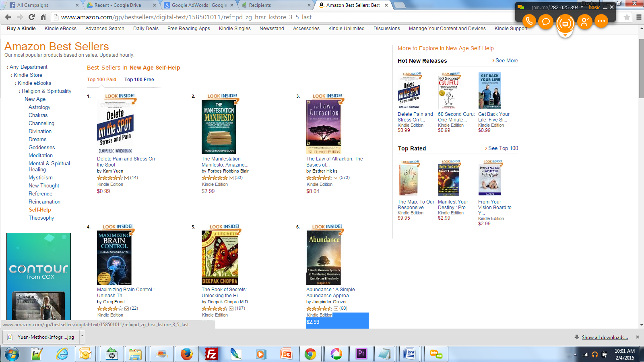This screenshot has width=644, height=362.
Task: Open the Chrome menu hamburger icon
Action: point(639,17)
